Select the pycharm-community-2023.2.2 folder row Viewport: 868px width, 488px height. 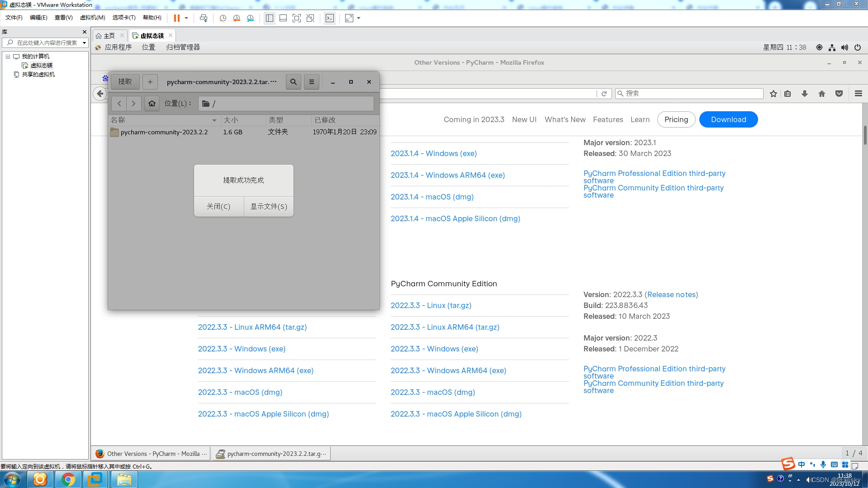point(243,132)
